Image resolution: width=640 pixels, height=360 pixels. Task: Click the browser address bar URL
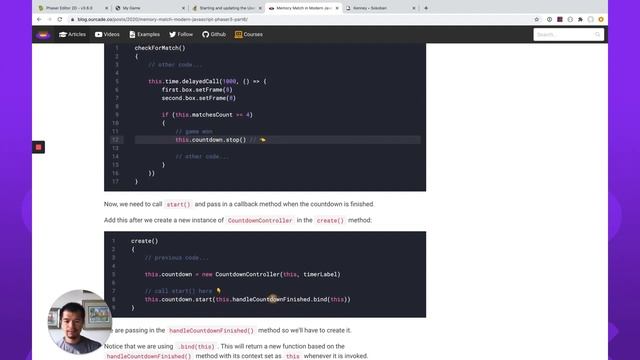[x=162, y=19]
